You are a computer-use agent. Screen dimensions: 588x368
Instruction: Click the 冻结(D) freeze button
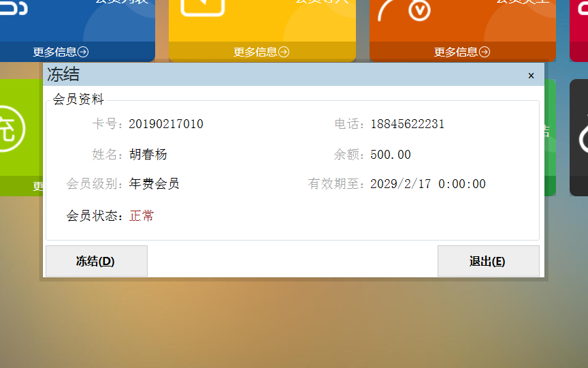pos(96,261)
